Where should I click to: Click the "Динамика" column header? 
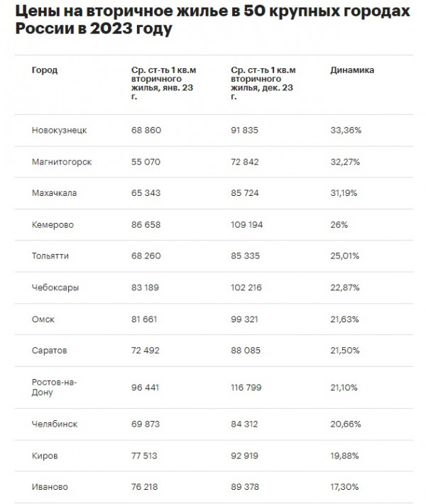pos(352,70)
